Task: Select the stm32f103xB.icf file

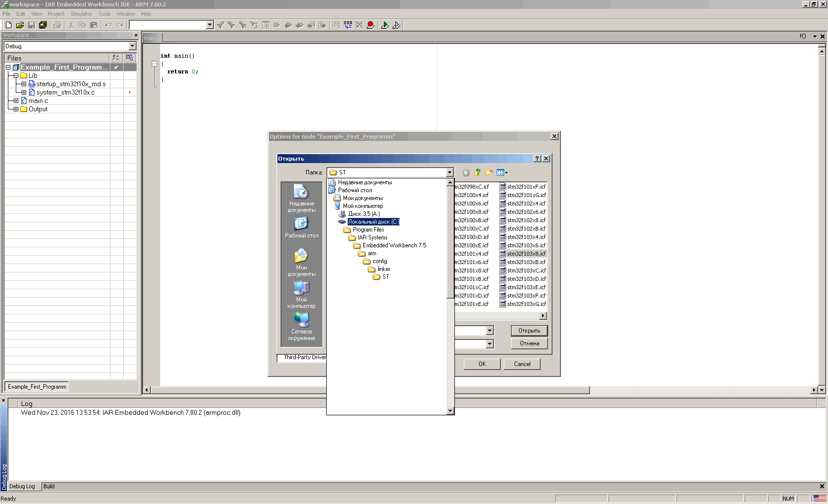Action: [526, 262]
